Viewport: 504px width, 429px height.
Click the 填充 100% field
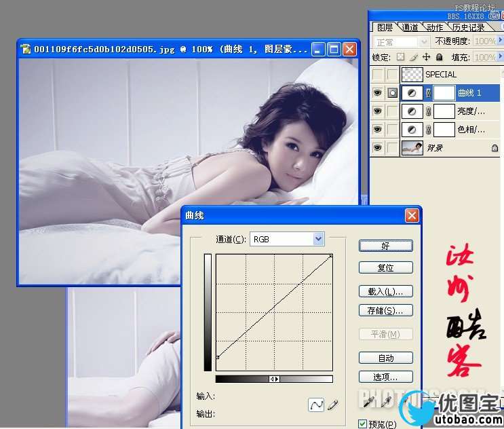coord(486,57)
